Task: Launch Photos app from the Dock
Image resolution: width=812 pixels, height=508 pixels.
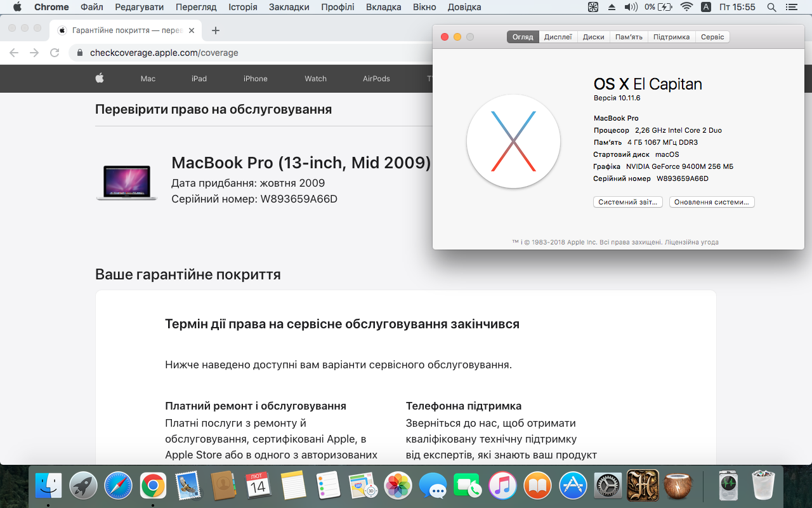Action: 399,486
